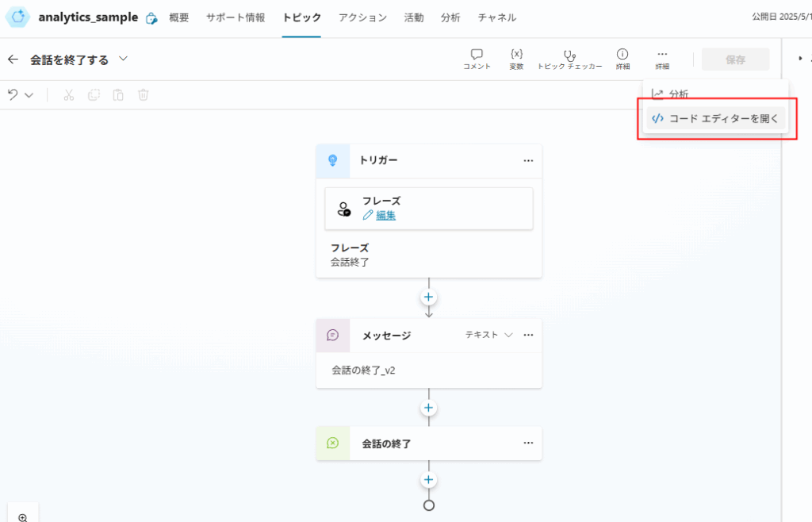Open the トリガー node options menu
Viewport: 812px width, 522px height.
pyautogui.click(x=528, y=160)
